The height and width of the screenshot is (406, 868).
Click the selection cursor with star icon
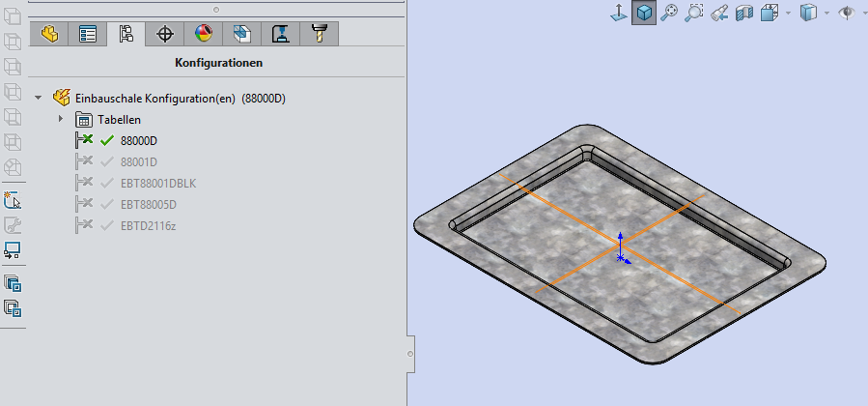pos(13,200)
